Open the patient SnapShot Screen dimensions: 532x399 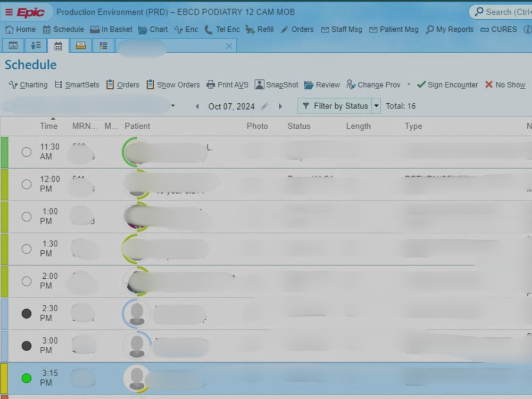point(277,85)
